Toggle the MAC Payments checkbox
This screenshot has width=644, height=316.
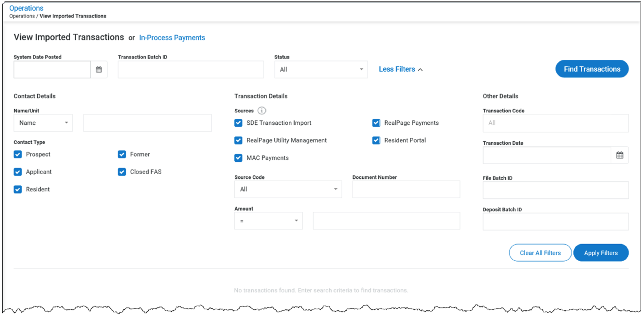coord(238,158)
